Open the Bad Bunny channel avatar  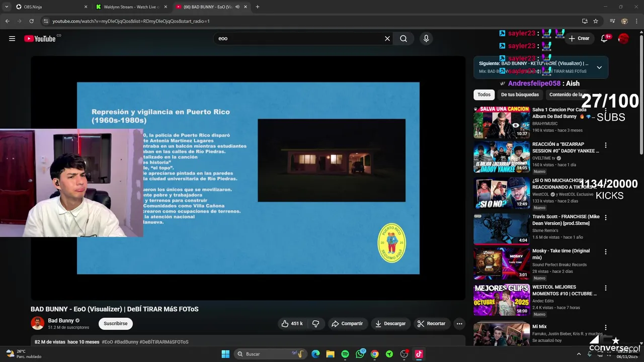coord(37,323)
